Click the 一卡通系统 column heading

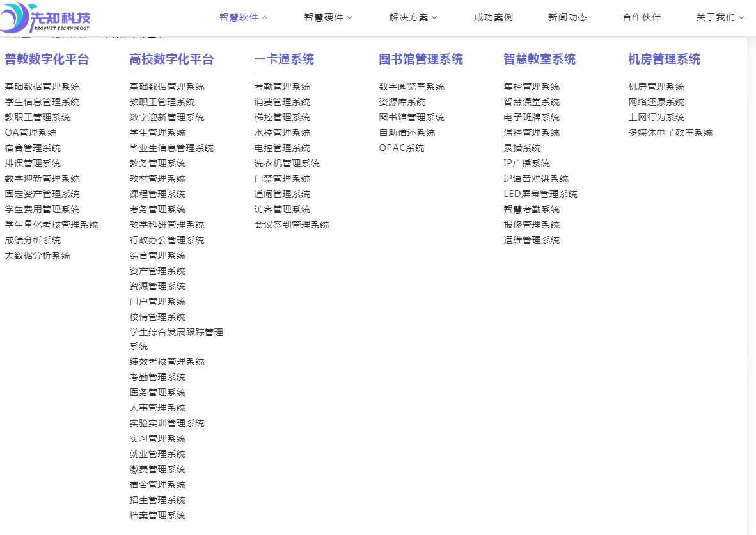(x=284, y=60)
